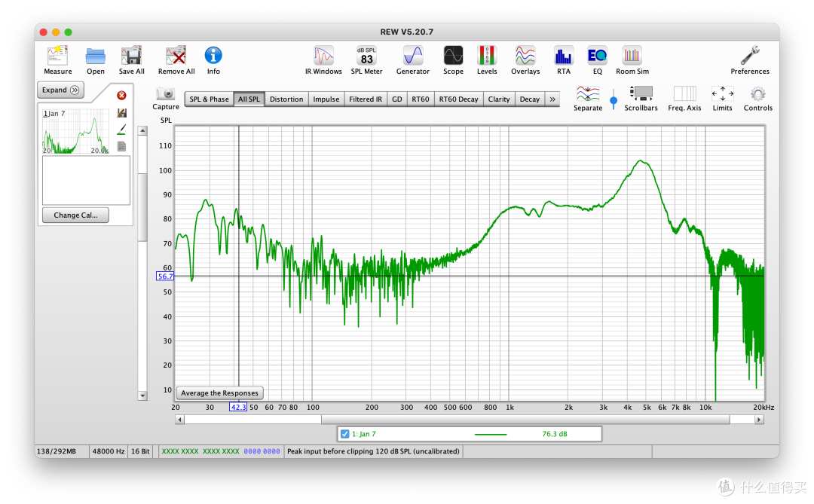Click the measurement list down arrow
This screenshot has height=504, width=814.
[x=142, y=396]
